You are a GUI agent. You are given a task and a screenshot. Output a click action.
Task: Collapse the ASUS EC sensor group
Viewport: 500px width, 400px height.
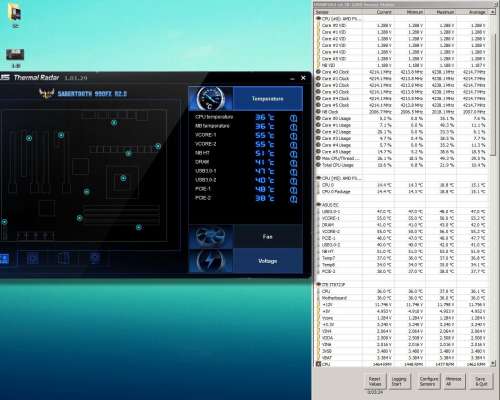[318, 205]
